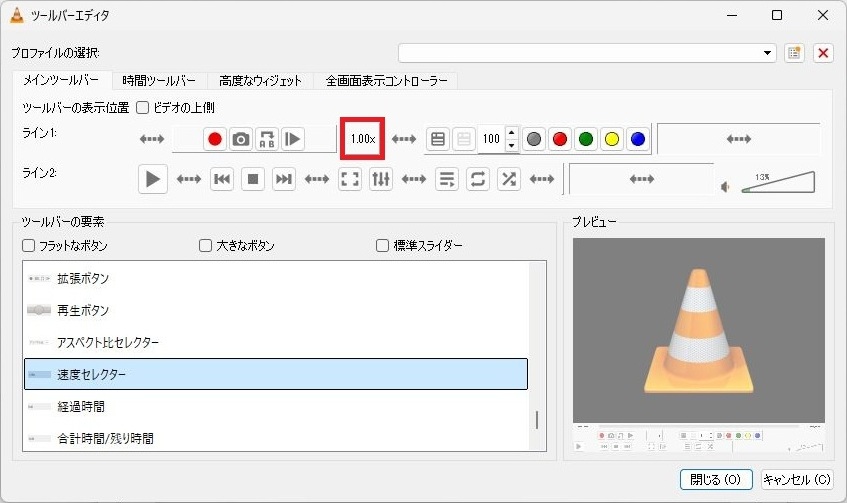
Task: Open the 全画面表示コントローラー tab
Action: point(386,81)
